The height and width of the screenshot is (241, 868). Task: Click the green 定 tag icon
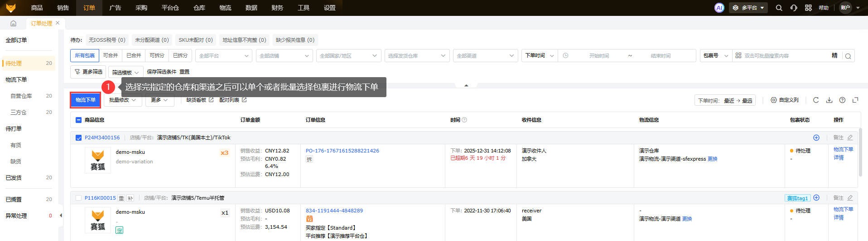[119, 230]
